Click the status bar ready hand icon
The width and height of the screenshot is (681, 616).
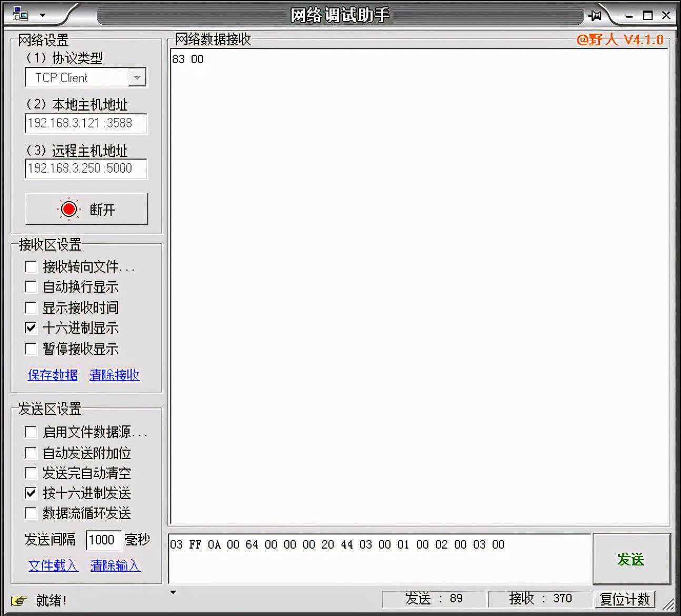click(19, 600)
